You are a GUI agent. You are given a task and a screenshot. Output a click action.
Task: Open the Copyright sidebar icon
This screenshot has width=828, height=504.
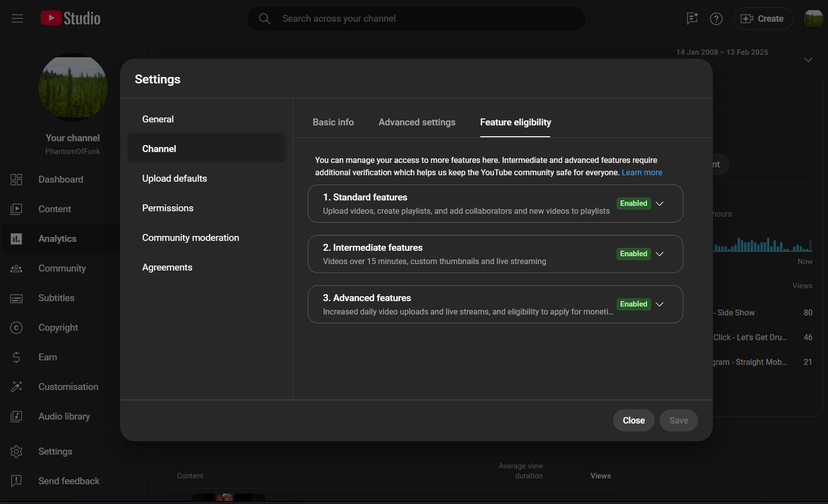point(16,328)
